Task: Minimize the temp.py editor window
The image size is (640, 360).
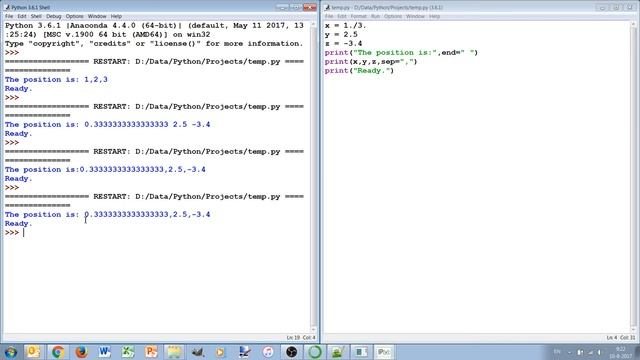Action: point(602,7)
